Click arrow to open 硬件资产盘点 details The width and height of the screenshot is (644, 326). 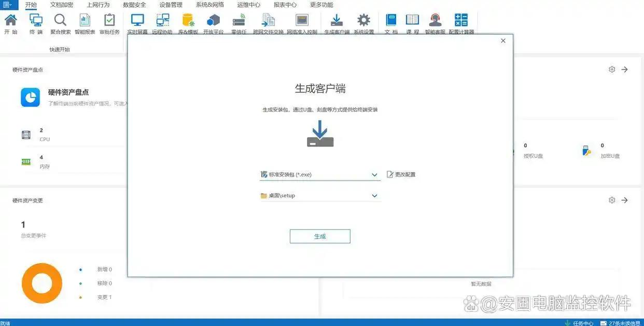[625, 69]
